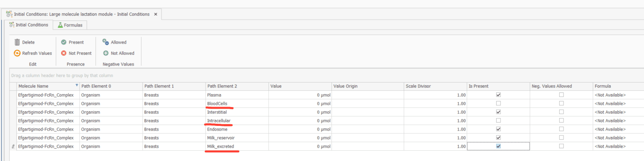Edit the Scale Divisor of the BloodCells row
The image size is (644, 161).
point(435,103)
